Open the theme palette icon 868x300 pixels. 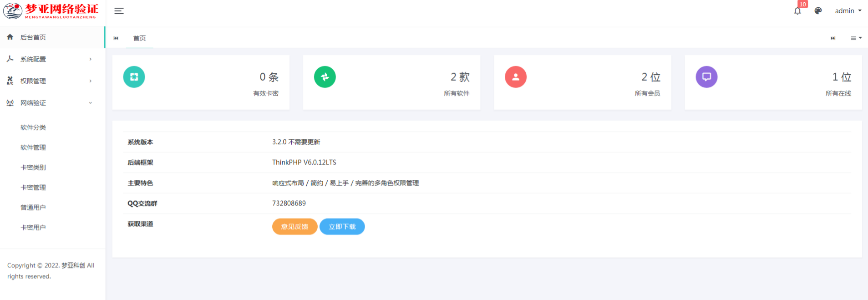coord(818,11)
